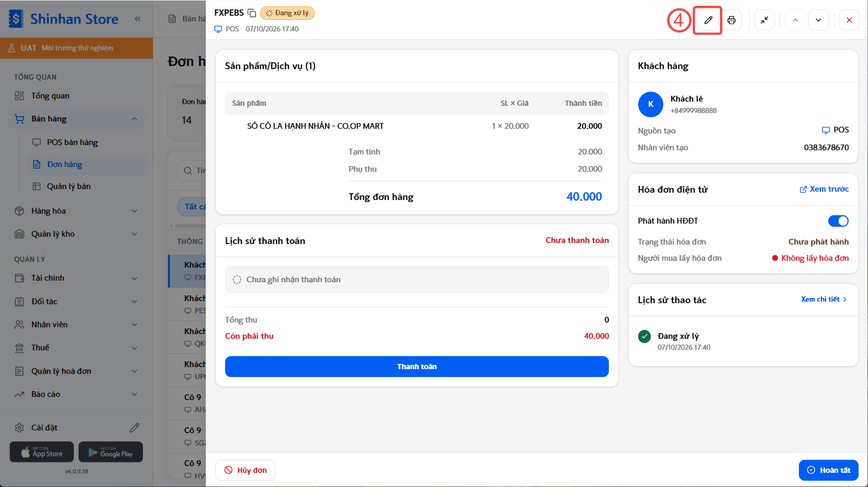
Task: Click the order total 40.000
Action: coord(584,197)
